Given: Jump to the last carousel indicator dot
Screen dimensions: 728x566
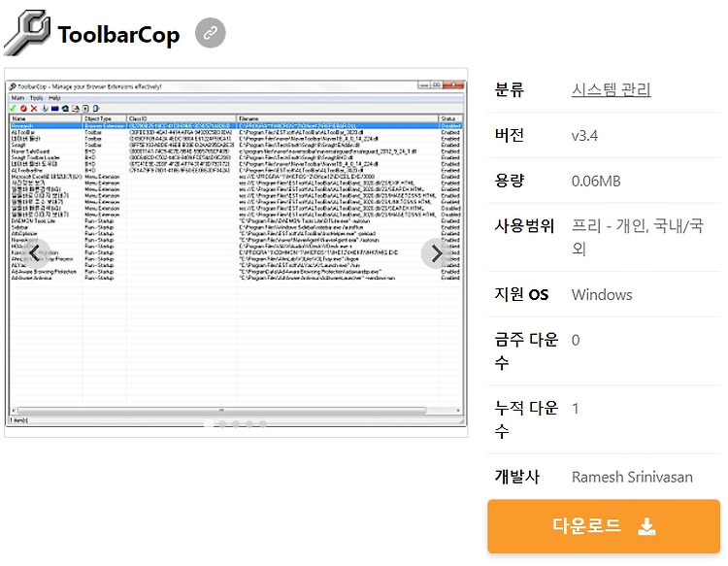Looking at the screenshot, I should 263,423.
